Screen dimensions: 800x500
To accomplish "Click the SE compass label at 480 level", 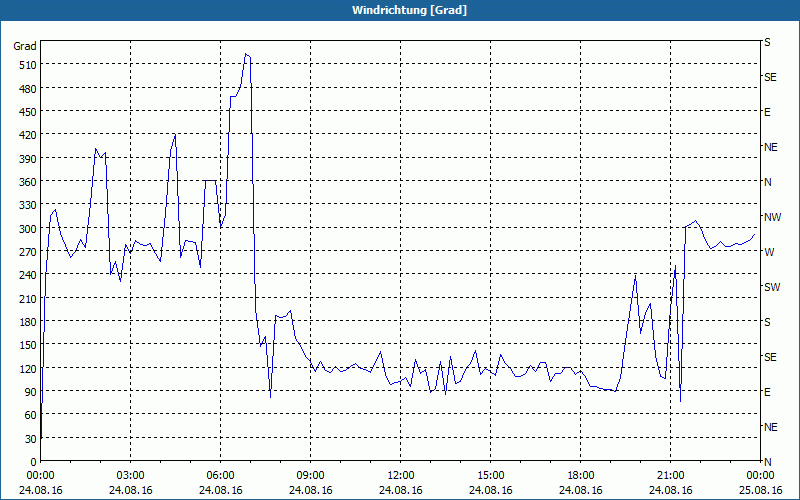I will [x=770, y=78].
